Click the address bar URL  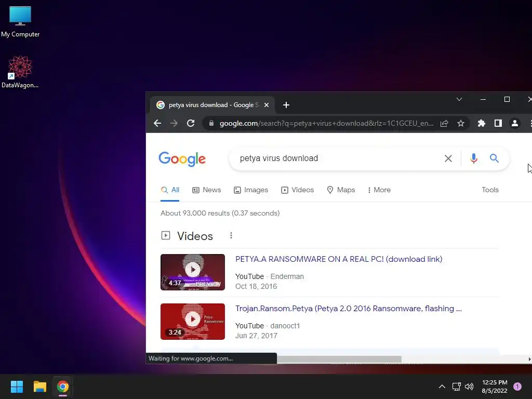[x=326, y=123]
